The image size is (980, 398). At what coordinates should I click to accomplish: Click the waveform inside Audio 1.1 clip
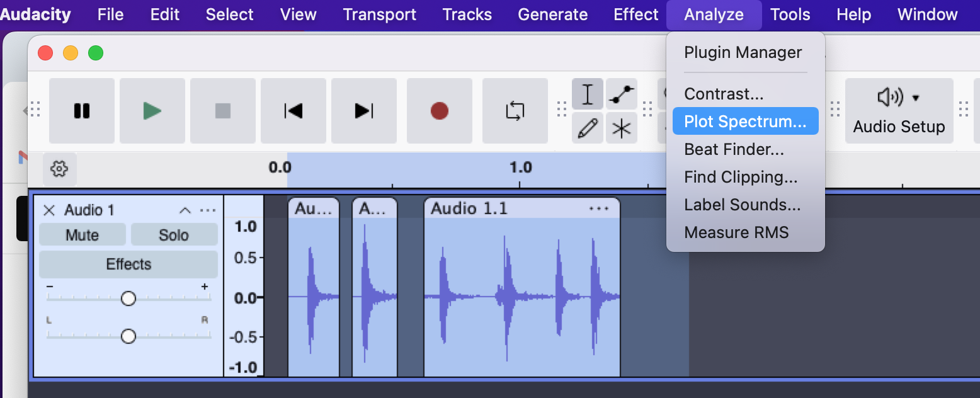click(x=522, y=297)
